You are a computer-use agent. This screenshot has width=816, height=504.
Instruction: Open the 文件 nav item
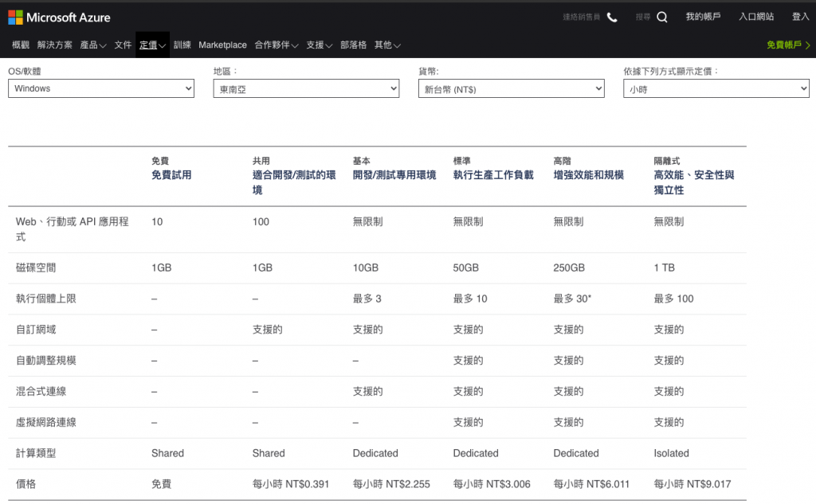[x=123, y=45]
